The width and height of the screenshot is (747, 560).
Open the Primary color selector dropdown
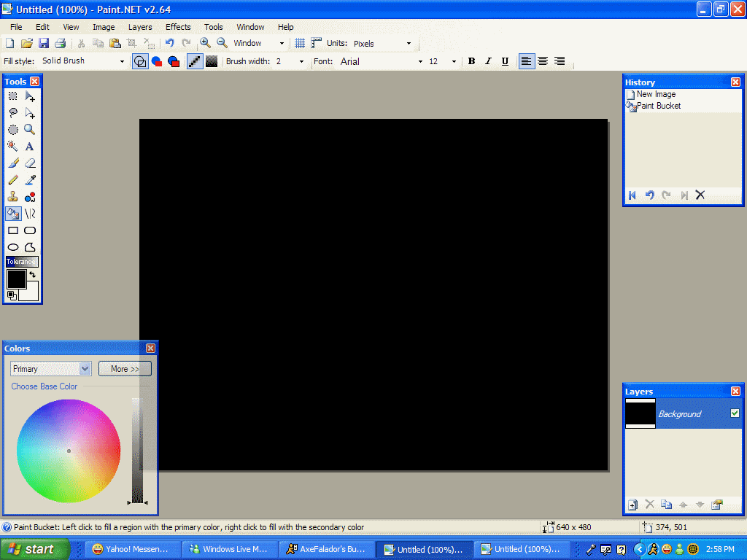coord(85,369)
